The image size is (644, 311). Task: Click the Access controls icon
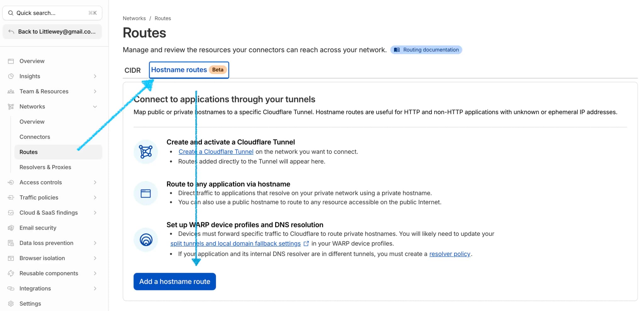pyautogui.click(x=11, y=182)
